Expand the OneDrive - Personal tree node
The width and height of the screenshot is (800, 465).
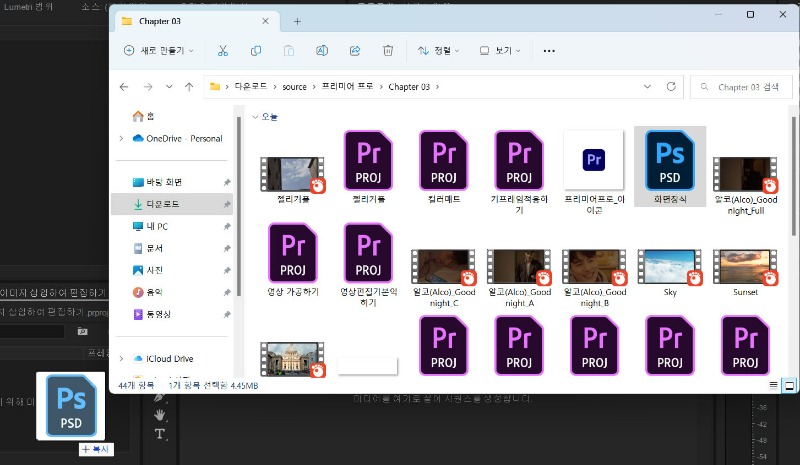pyautogui.click(x=121, y=138)
